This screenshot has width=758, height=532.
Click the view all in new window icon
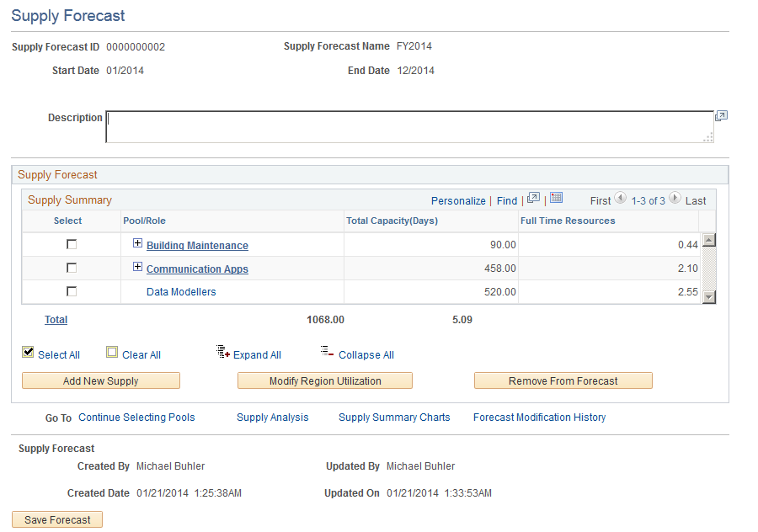tap(533, 198)
